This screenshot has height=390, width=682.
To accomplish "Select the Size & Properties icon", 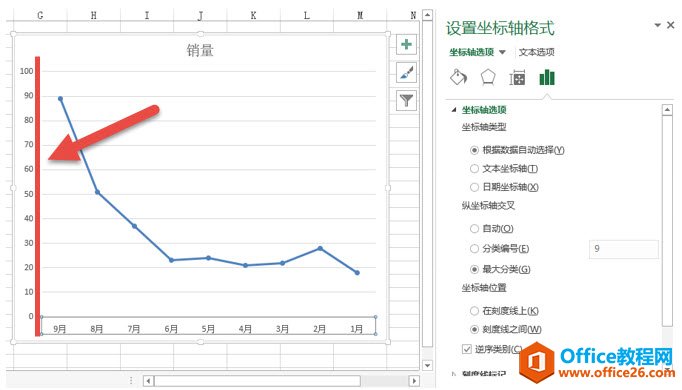I will coord(517,78).
